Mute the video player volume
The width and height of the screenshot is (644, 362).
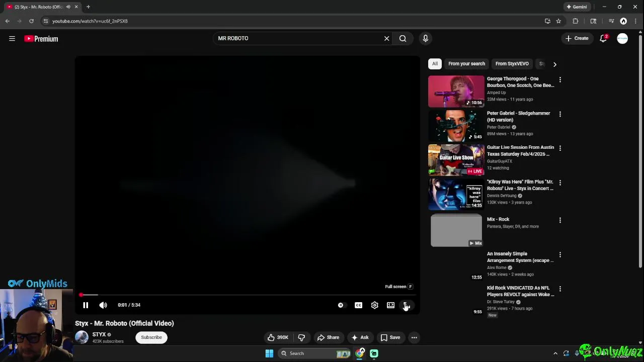coord(103,305)
